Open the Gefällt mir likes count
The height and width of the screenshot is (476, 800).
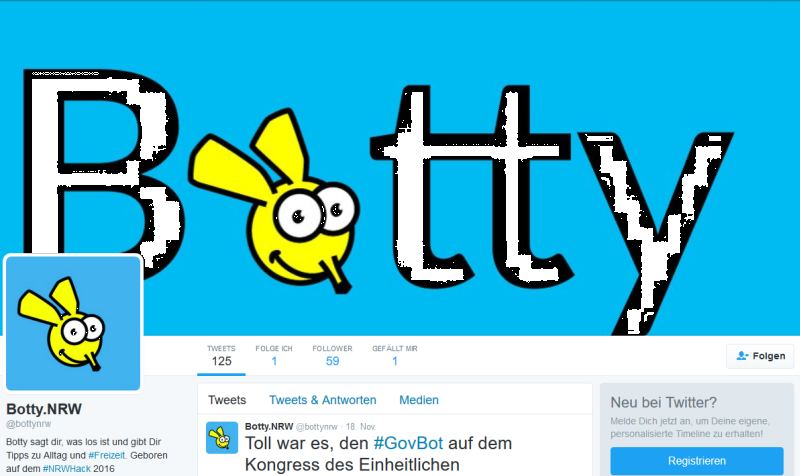click(395, 356)
